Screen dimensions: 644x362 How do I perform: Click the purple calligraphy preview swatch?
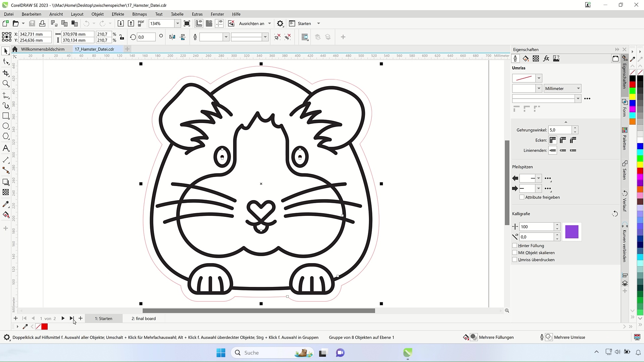572,232
